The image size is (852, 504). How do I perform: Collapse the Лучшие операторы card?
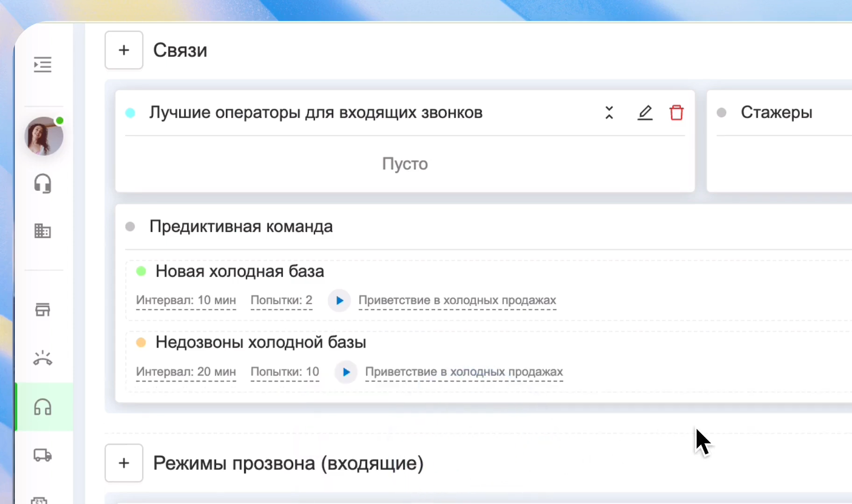(609, 112)
